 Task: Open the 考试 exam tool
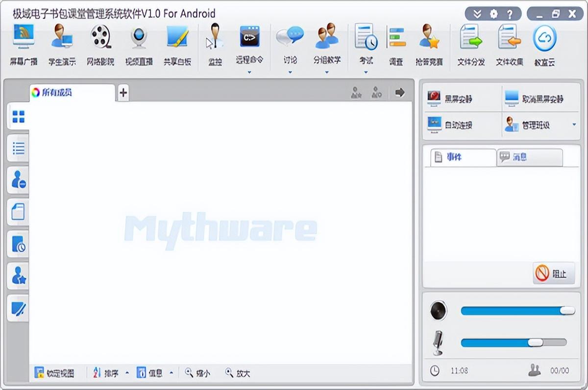click(366, 44)
